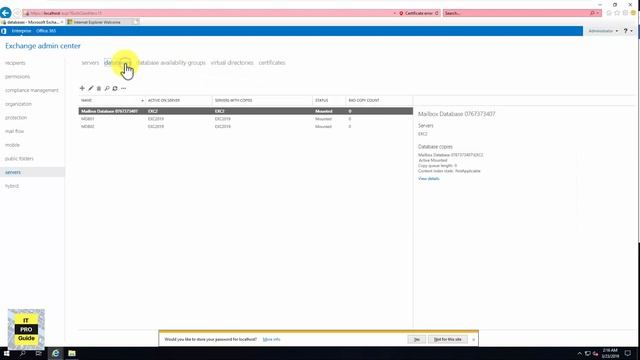Click the Not for this site button
640x360 pixels.
tap(448, 340)
